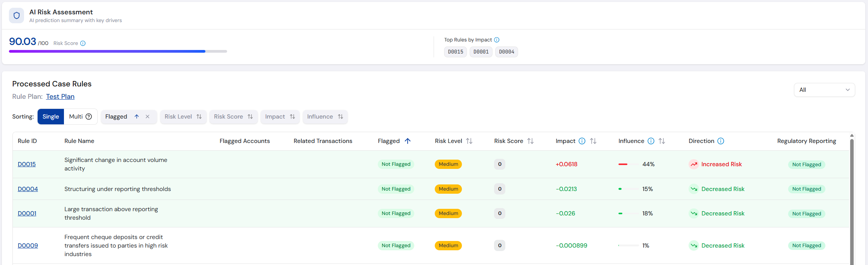Click the Risk Score progress bar
868x265 pixels.
(118, 51)
